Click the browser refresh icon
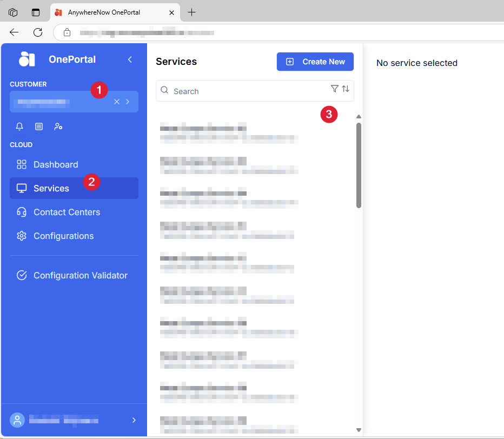The height and width of the screenshot is (439, 504). coord(38,32)
